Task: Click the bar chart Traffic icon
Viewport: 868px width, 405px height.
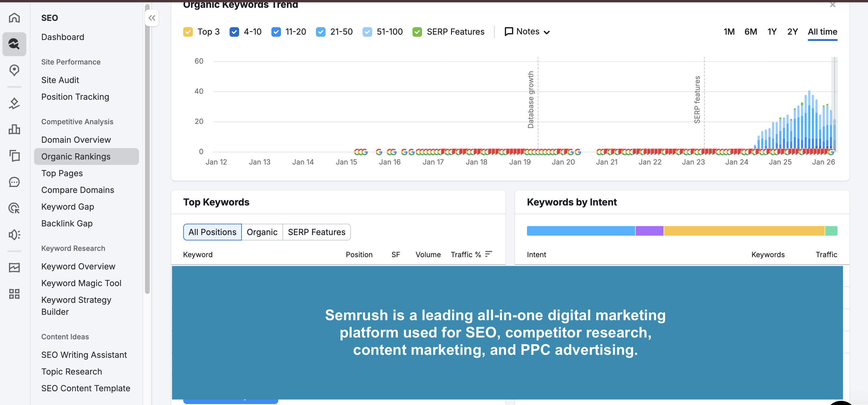Action: (14, 129)
